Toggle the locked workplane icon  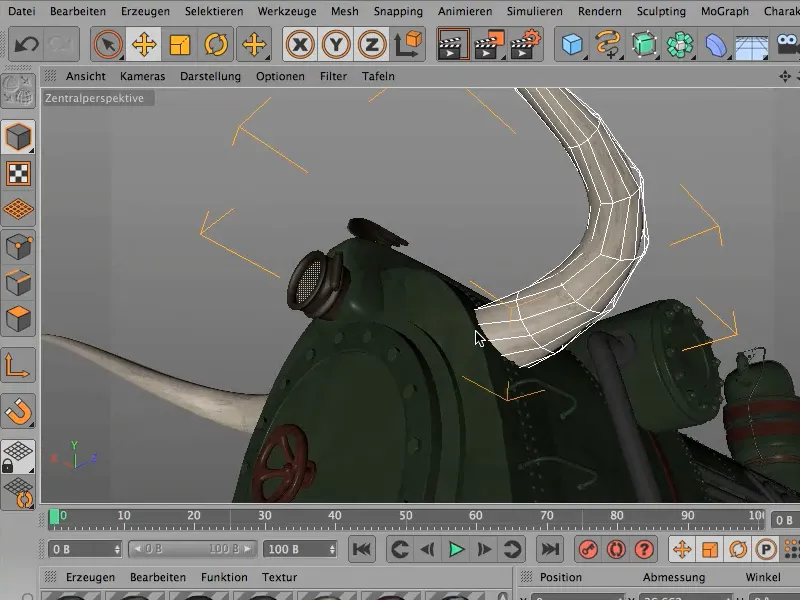click(x=18, y=457)
